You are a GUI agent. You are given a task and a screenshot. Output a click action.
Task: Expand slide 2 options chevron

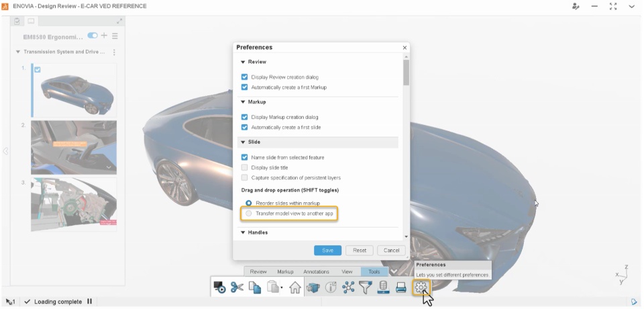109,167
